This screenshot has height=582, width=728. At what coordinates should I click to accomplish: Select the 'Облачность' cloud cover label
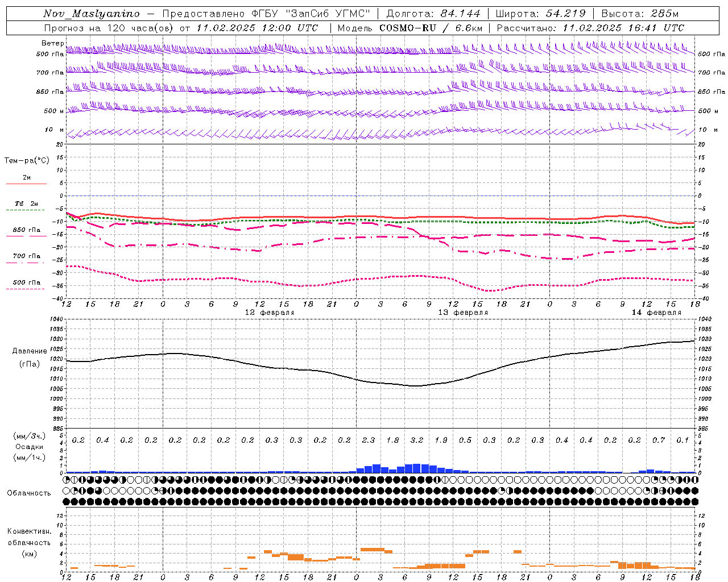(x=29, y=493)
